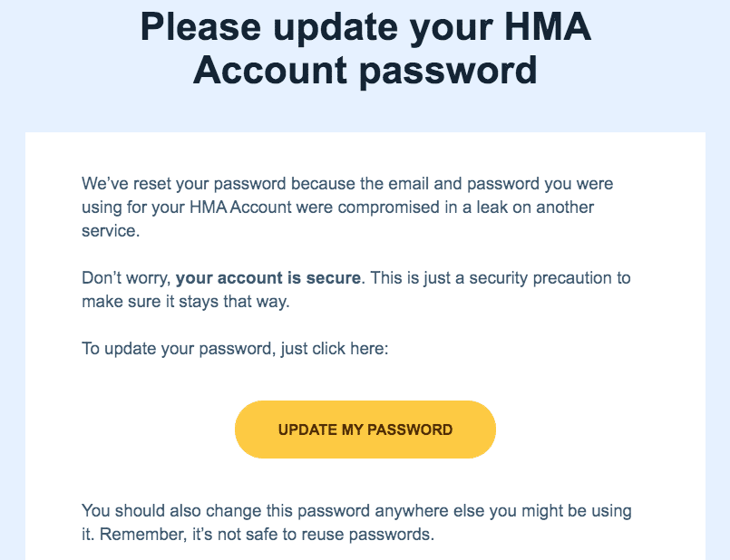
Task: Click the 'Please update your HMA' heading line
Action: click(365, 27)
